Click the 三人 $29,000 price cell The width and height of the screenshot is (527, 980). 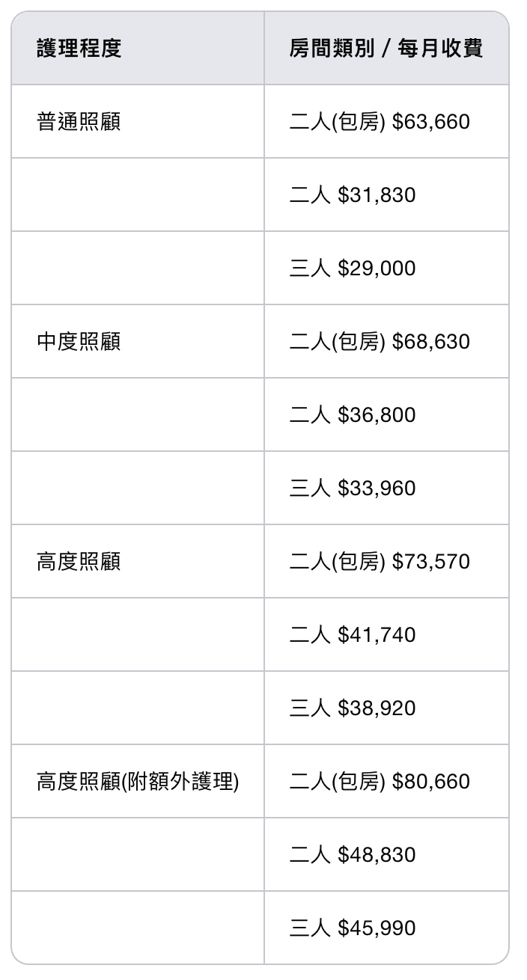coord(353,269)
